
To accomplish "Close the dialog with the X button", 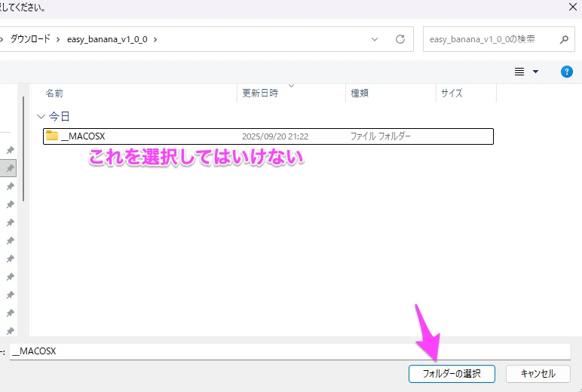I will pos(573,7).
